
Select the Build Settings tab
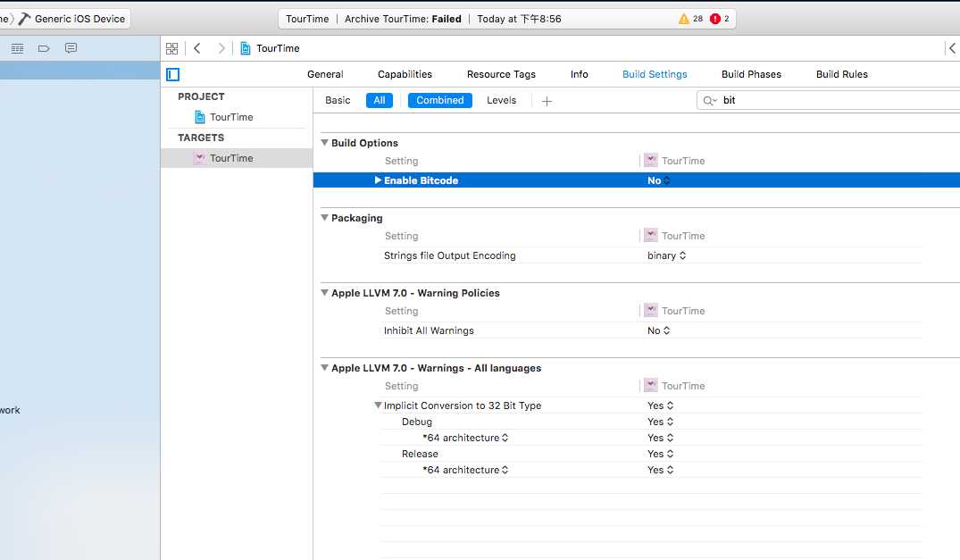[x=655, y=74]
